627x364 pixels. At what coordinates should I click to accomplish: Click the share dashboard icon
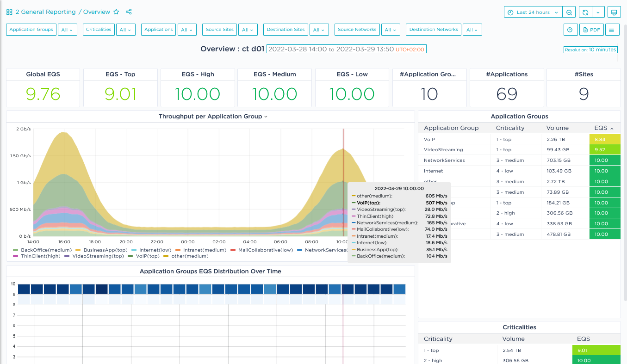click(x=129, y=12)
